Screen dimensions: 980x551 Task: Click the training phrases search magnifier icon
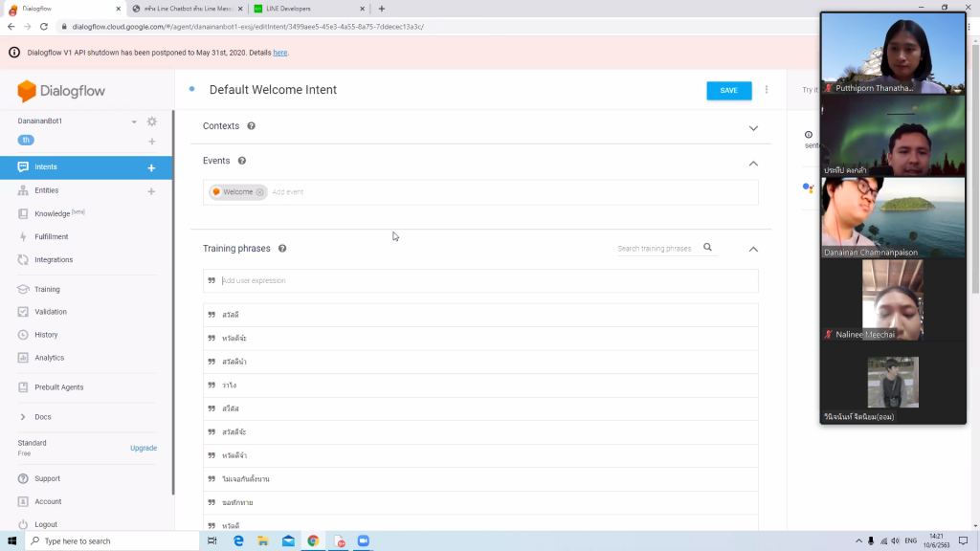(708, 248)
